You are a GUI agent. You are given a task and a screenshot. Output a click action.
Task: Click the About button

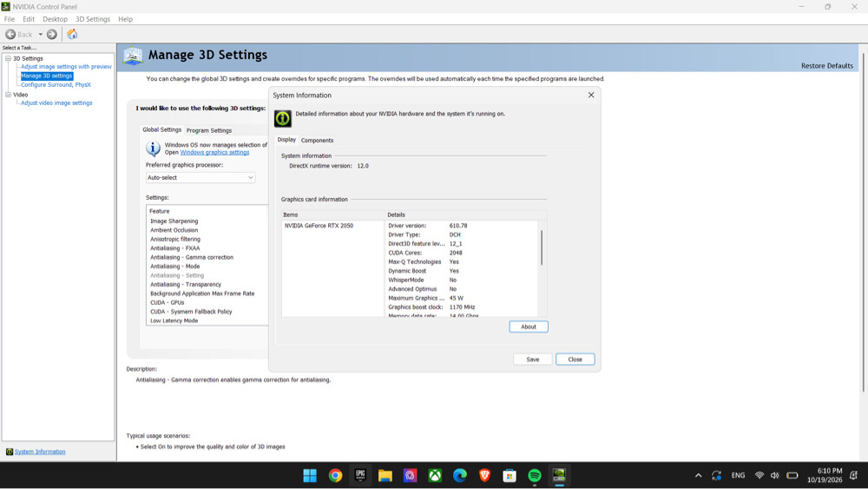click(x=529, y=327)
